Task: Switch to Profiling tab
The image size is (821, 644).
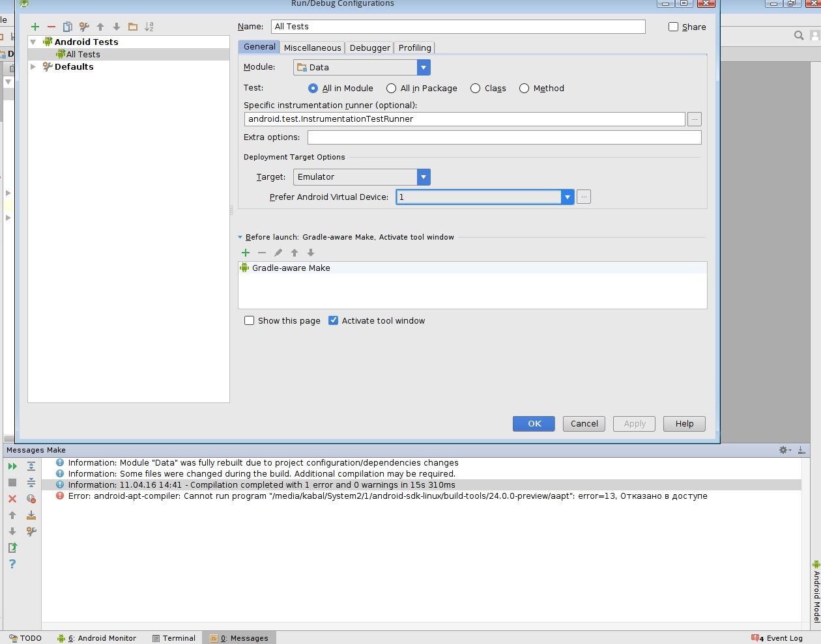Action: [x=415, y=48]
